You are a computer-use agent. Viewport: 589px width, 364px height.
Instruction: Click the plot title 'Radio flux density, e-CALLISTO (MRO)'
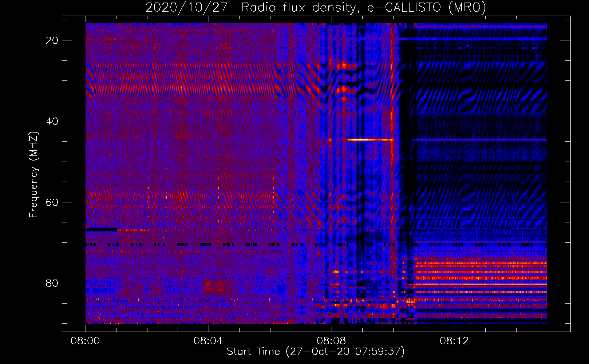363,7
